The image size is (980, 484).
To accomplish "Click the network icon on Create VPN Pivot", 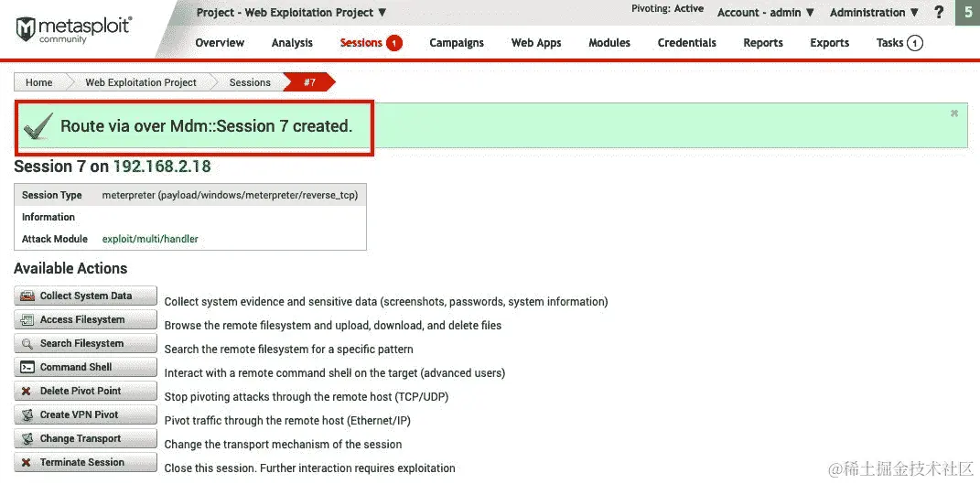I will 27,414.
